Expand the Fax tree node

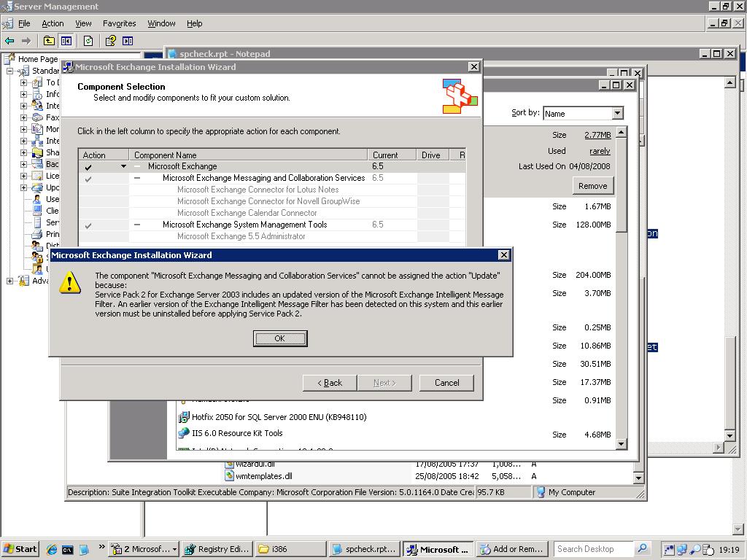(23, 117)
